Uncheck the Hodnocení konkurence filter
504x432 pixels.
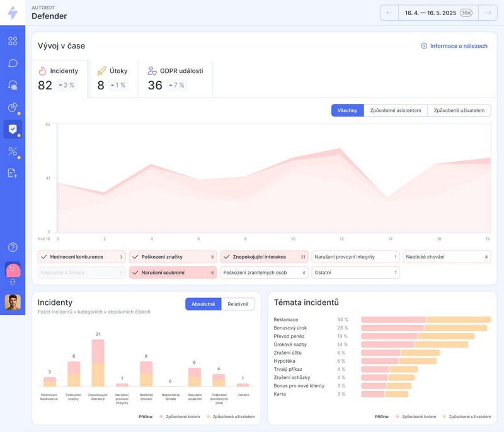(81, 257)
